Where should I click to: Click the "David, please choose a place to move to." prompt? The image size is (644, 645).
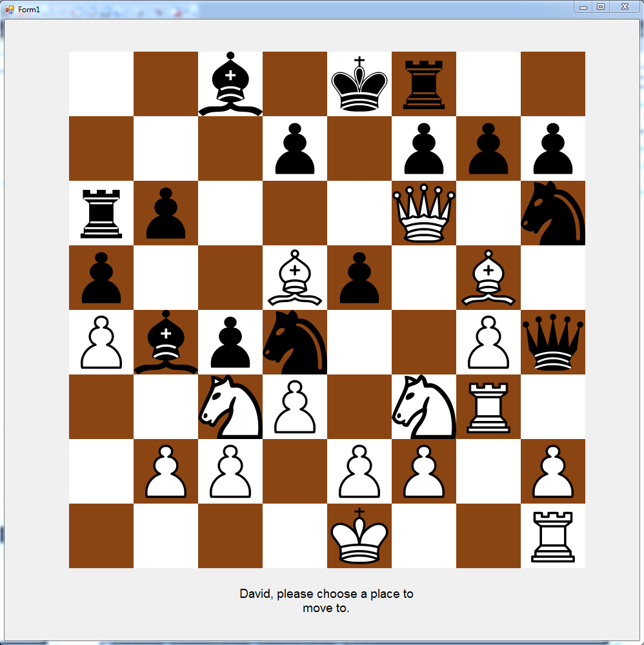[327, 600]
